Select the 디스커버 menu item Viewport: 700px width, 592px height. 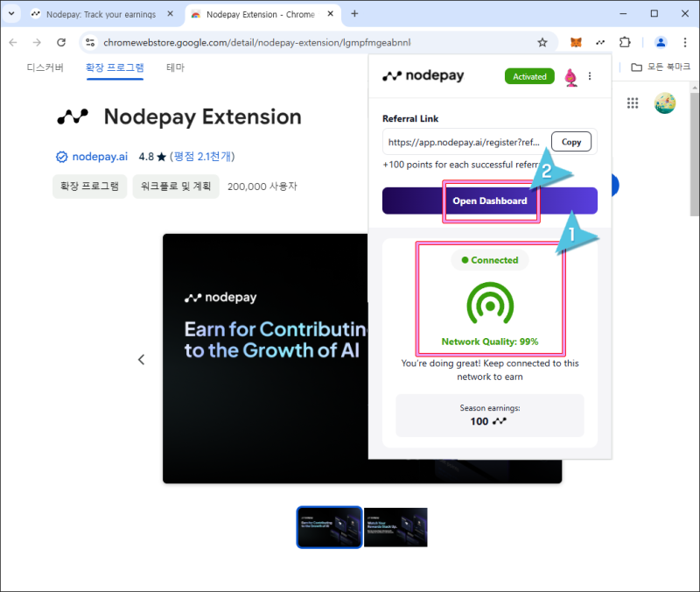45,67
